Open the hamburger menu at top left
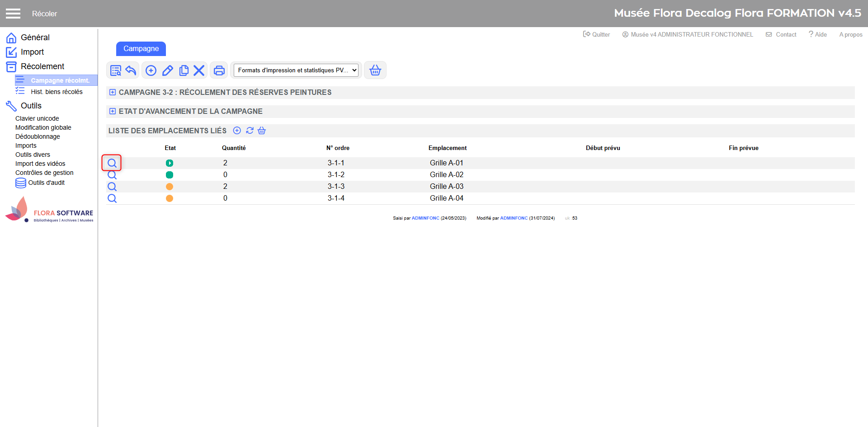868x427 pixels. [13, 14]
